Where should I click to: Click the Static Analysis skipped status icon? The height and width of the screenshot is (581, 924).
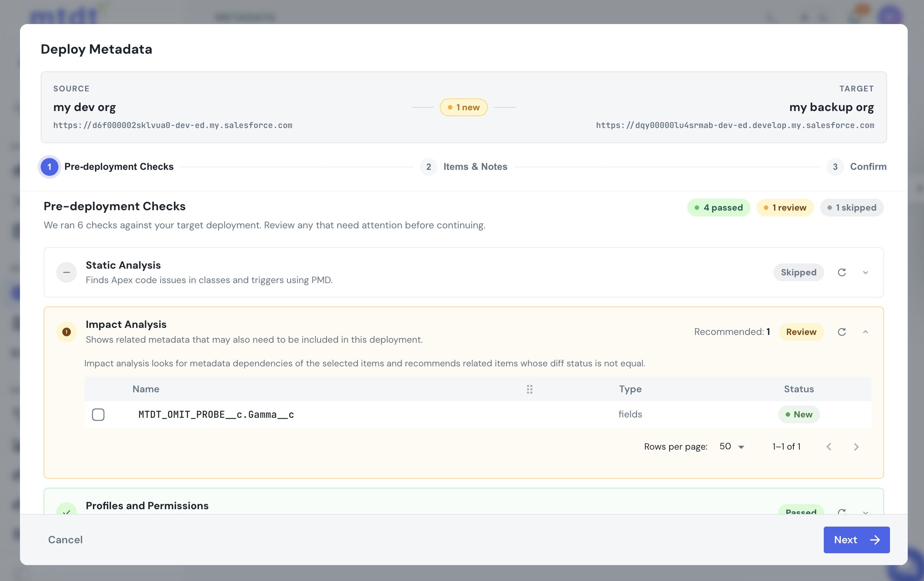click(66, 272)
